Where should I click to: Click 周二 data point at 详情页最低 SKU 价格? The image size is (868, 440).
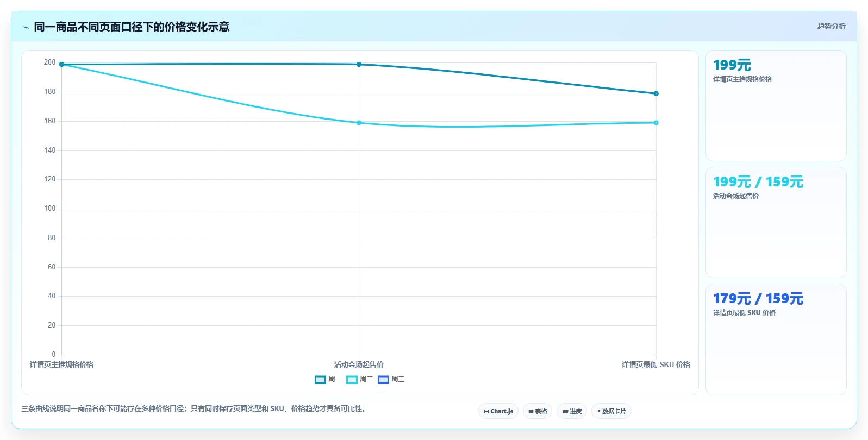[x=656, y=123]
